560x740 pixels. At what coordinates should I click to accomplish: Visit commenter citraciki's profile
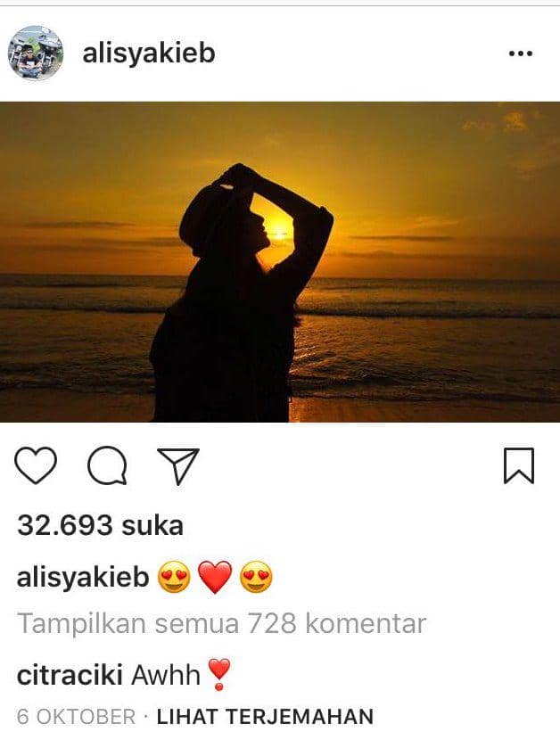pyautogui.click(x=70, y=674)
